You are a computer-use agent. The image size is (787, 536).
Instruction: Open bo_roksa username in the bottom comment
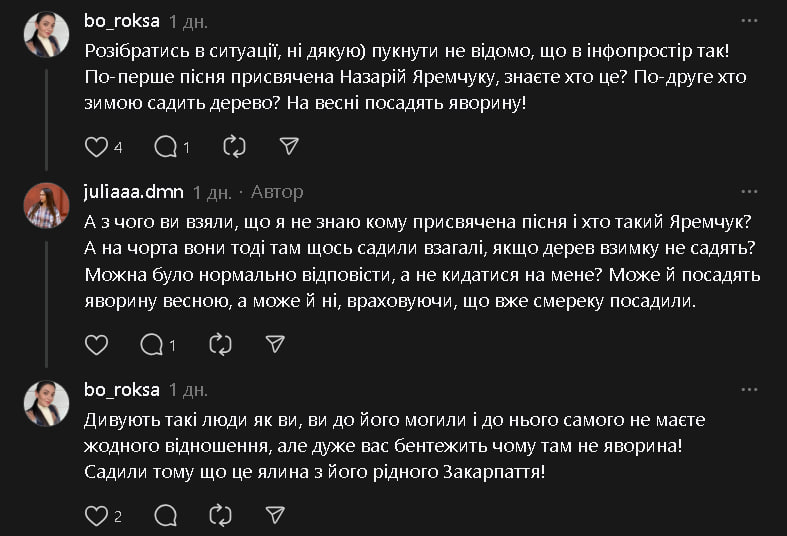[x=122, y=389]
